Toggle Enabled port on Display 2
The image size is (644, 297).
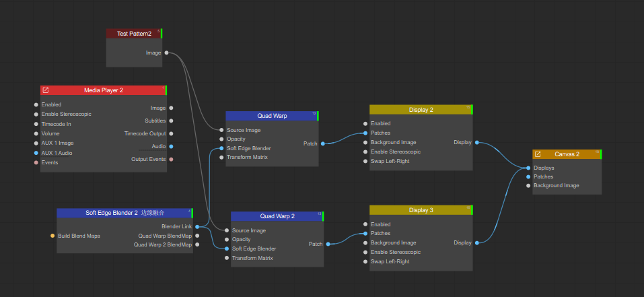tap(365, 124)
